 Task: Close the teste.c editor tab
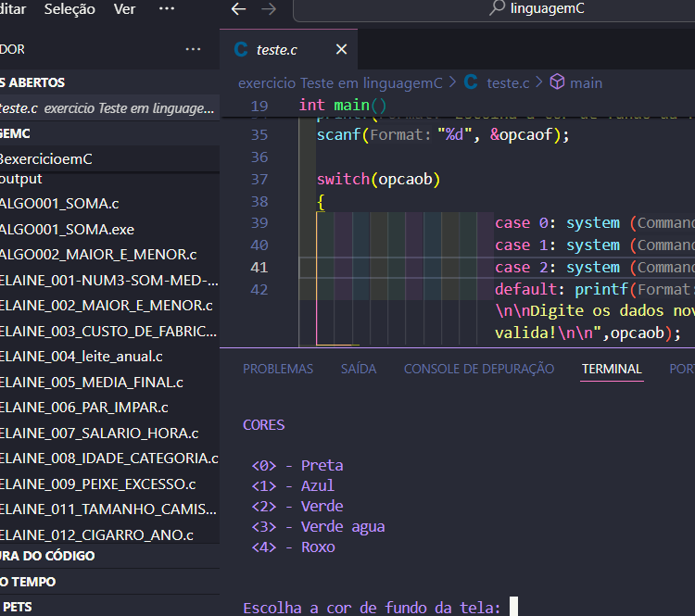coord(341,49)
